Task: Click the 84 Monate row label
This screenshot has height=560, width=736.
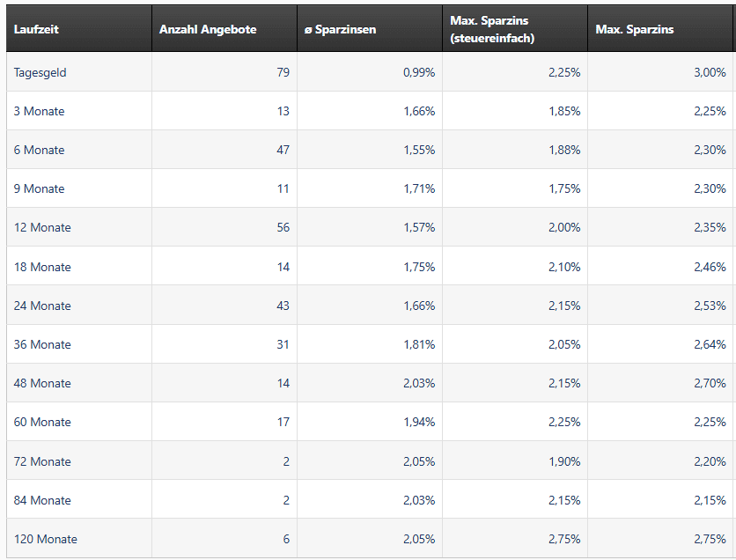Action: point(42,500)
